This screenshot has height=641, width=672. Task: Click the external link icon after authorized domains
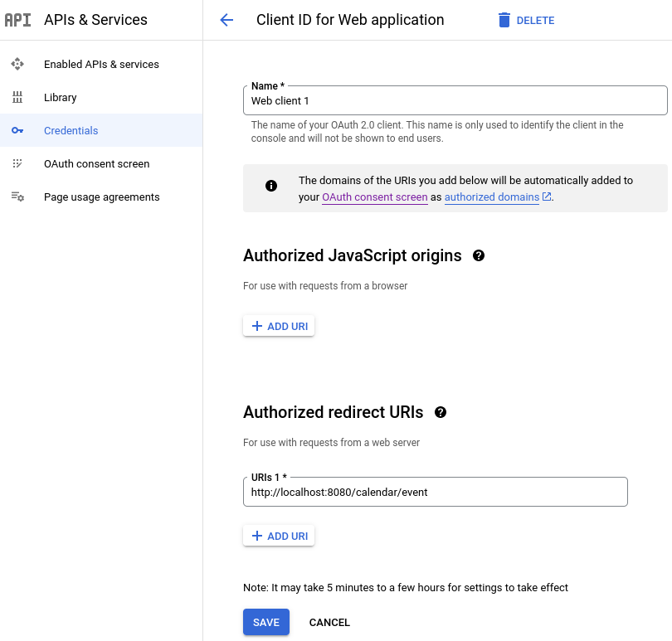(x=547, y=197)
